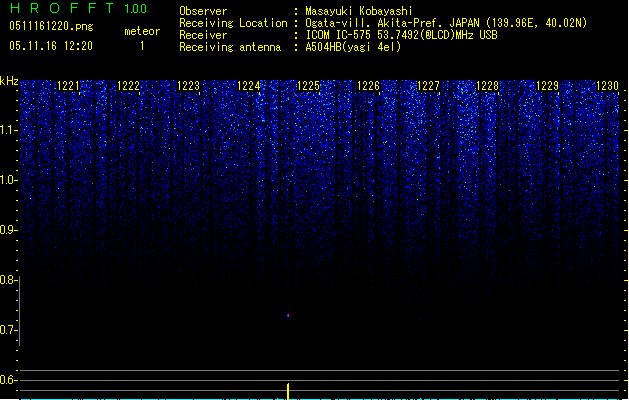This screenshot has height=400, width=629.
Task: Click the 0.8 kHz axis label
Action: pos(8,280)
